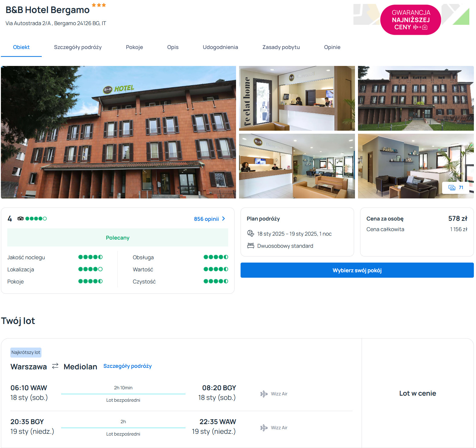Click the TripAdvisor owl logo icon
This screenshot has height=448, width=476.
coord(20,218)
